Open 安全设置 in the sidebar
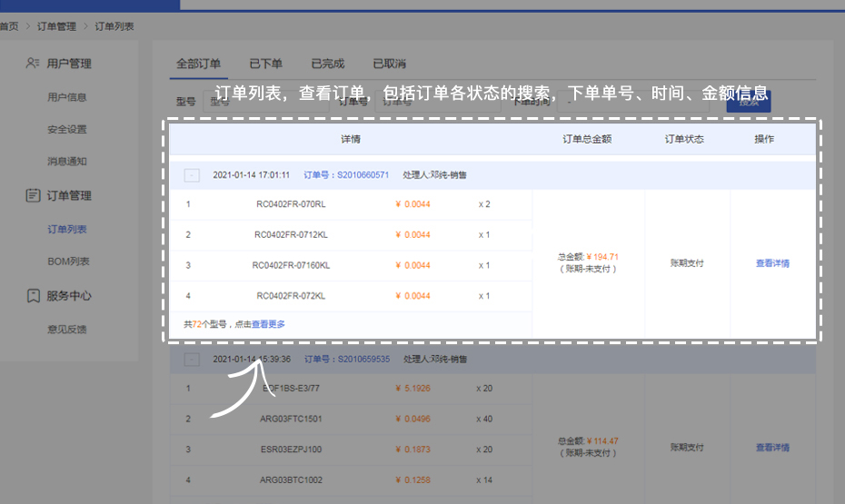 click(x=67, y=130)
